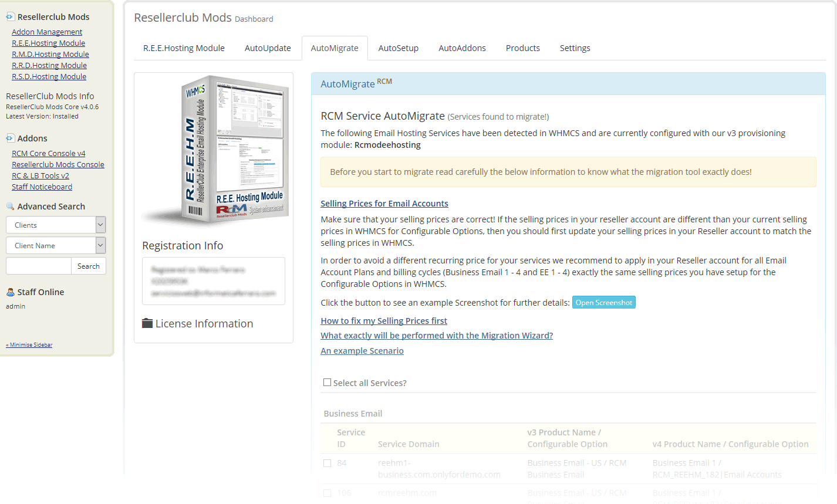The width and height of the screenshot is (837, 504).
Task: Click the Registration Info heading
Action: click(x=183, y=245)
